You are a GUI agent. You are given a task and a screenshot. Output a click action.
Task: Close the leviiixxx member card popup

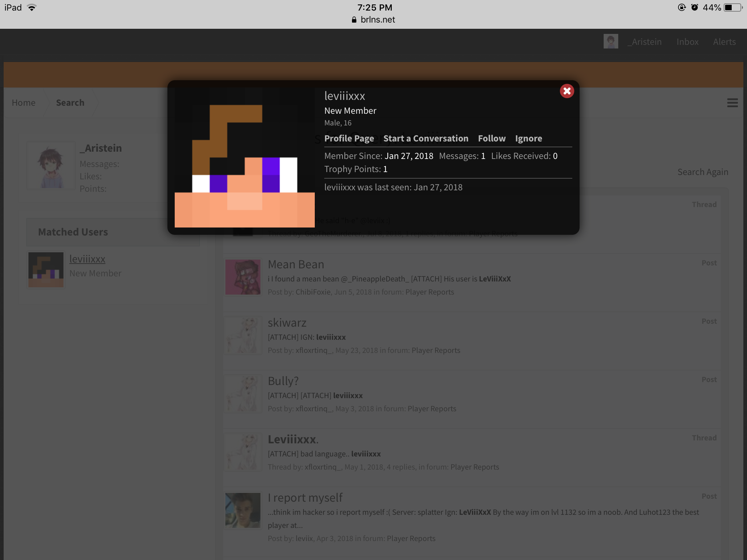[x=567, y=91]
